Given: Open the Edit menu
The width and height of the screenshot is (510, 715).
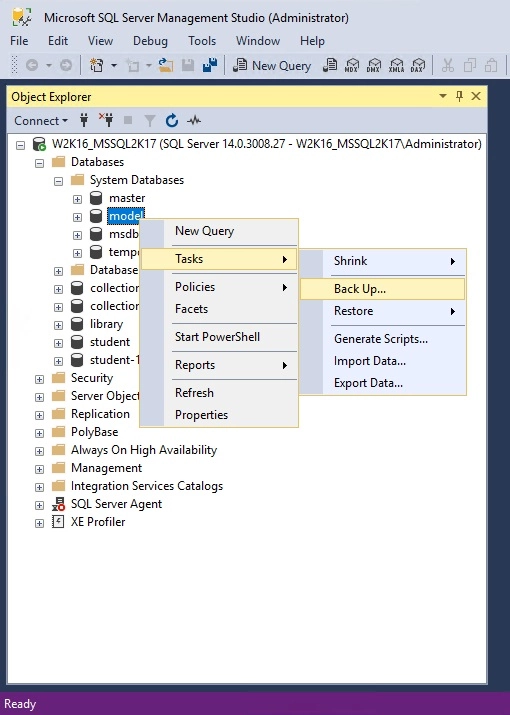Looking at the screenshot, I should coord(58,41).
